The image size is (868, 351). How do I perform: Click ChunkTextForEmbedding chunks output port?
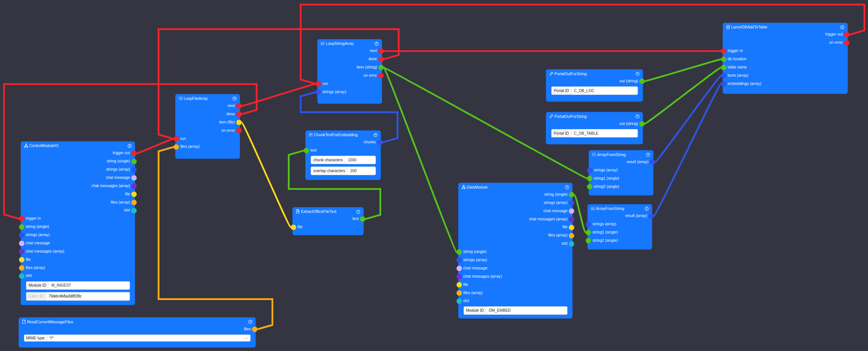(x=380, y=143)
